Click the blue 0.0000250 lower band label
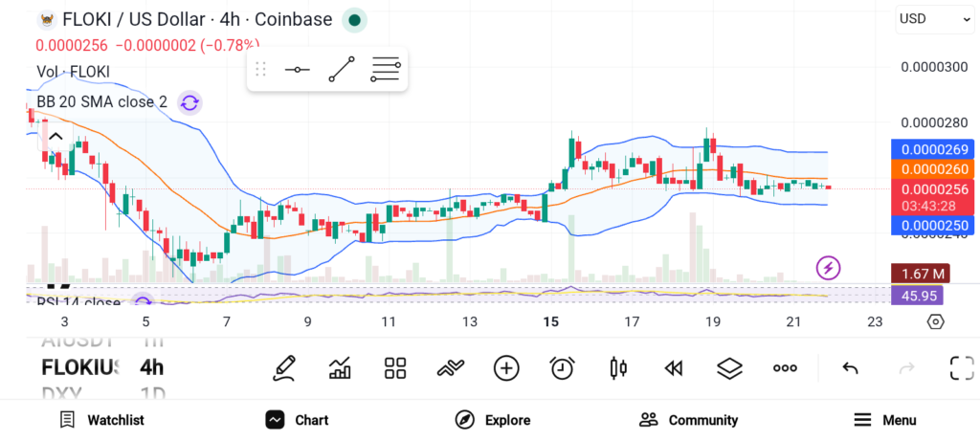Screen dimensions: 980x441 pos(932,225)
